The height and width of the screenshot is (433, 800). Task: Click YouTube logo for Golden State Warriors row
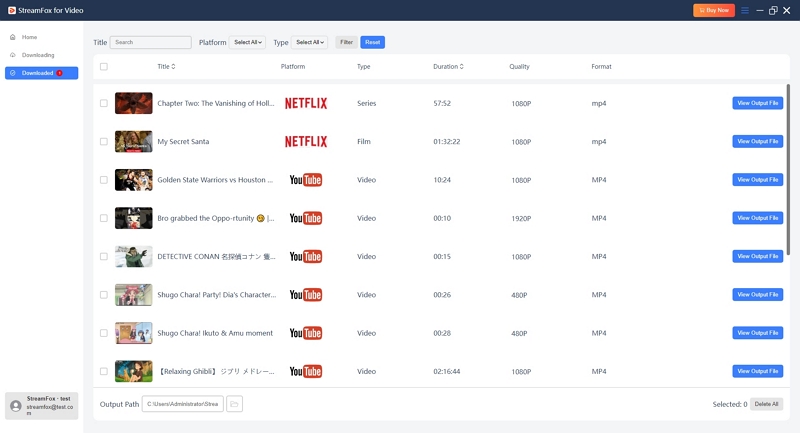click(306, 180)
